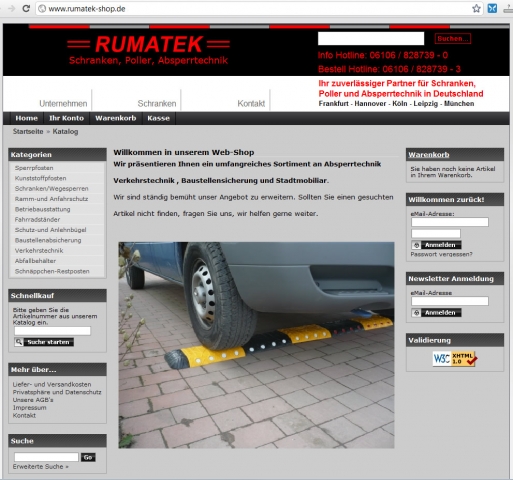Screen dimensions: 513x480
Task: Open Liefer- und Versandkosten link
Action: 52,384
